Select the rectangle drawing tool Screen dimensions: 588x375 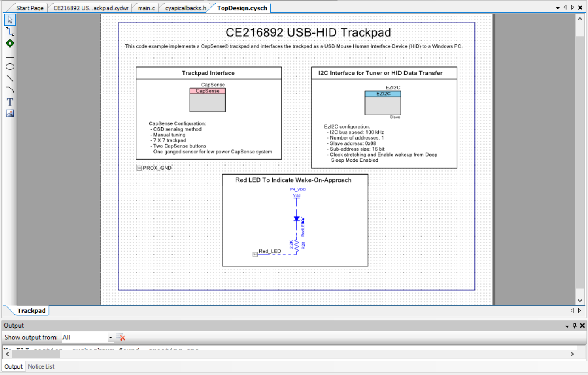tap(9, 54)
